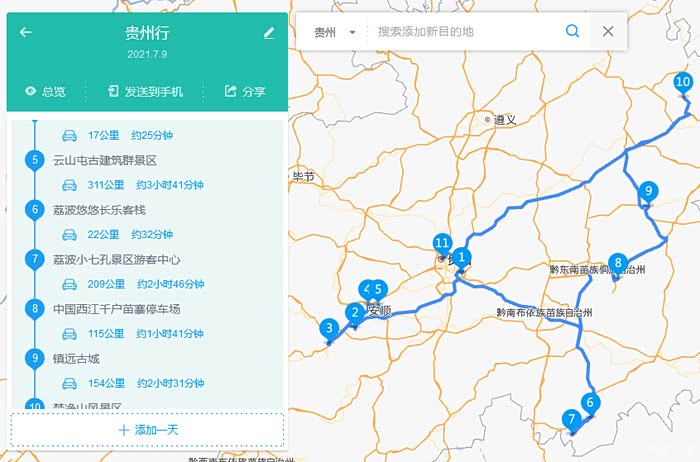Viewport: 700px width, 462px height.
Task: Select stop 6 荔波悠悠长乐客栈
Action: point(99,210)
